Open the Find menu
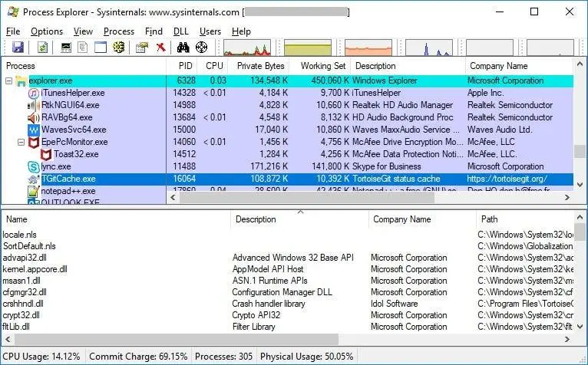The width and height of the screenshot is (588, 365). point(154,31)
